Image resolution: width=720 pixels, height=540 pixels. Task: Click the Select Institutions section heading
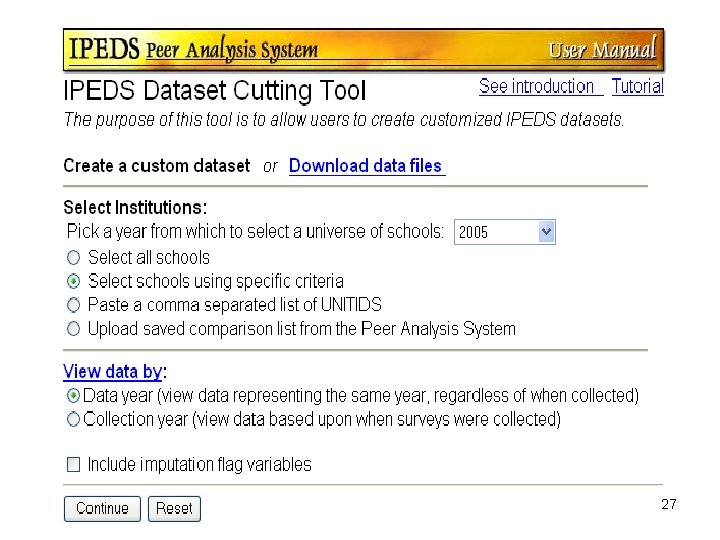[x=135, y=208]
